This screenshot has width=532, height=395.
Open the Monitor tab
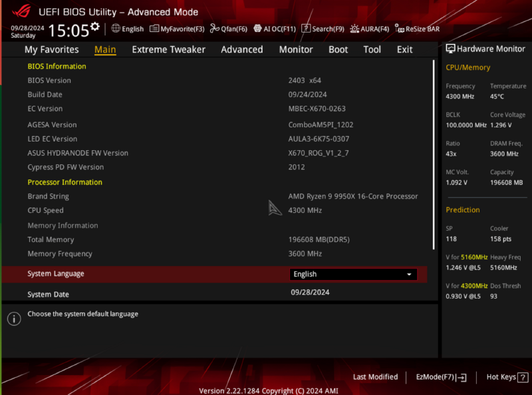pyautogui.click(x=296, y=50)
